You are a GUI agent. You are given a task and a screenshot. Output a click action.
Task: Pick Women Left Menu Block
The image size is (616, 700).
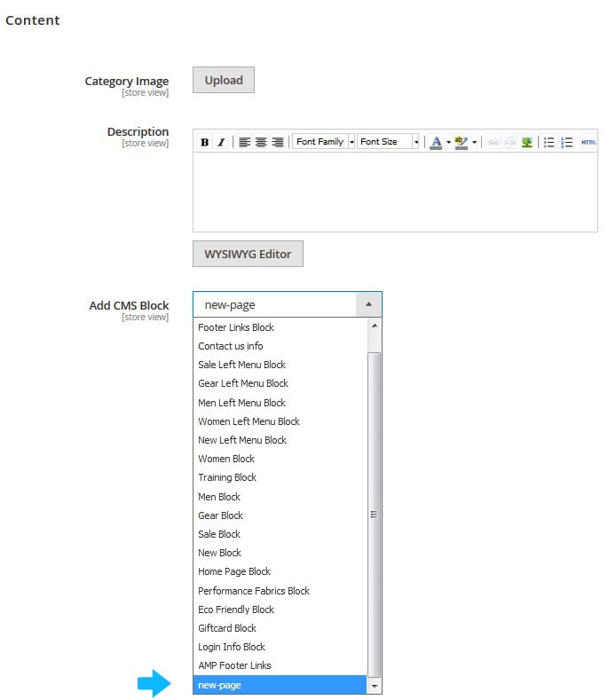tap(280, 421)
